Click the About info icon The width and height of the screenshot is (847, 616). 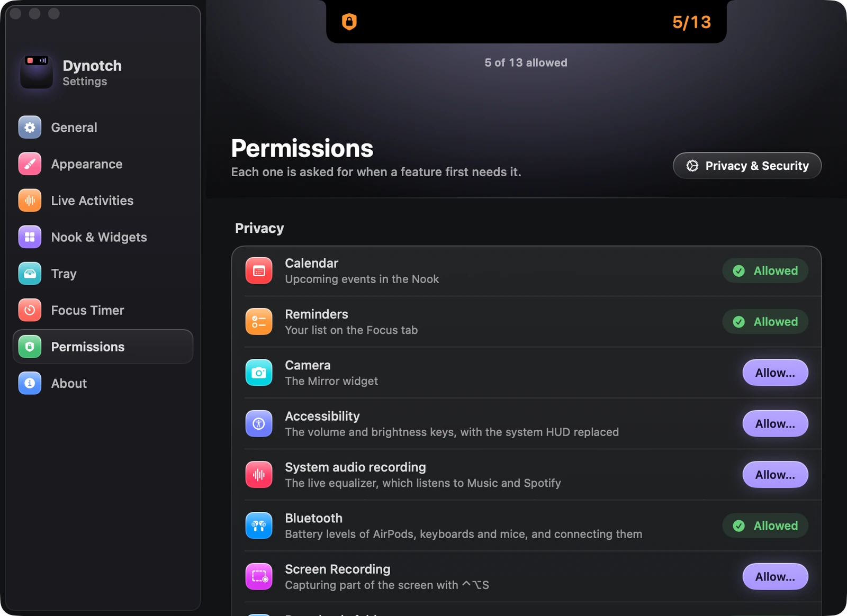point(30,383)
